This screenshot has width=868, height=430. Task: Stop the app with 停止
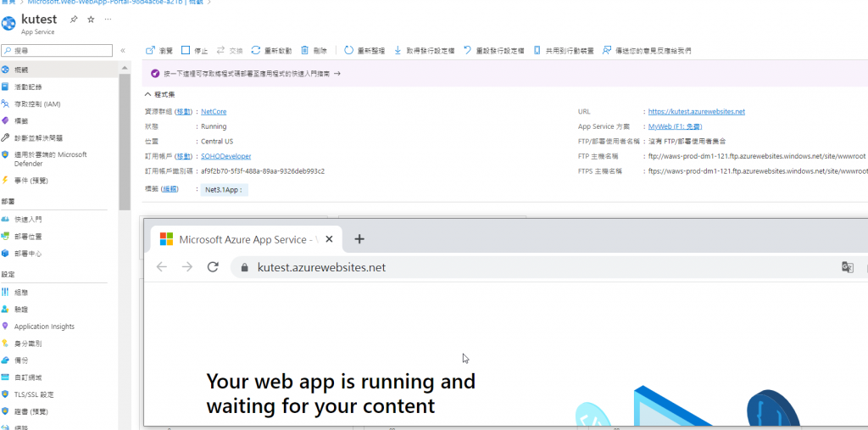(x=195, y=50)
